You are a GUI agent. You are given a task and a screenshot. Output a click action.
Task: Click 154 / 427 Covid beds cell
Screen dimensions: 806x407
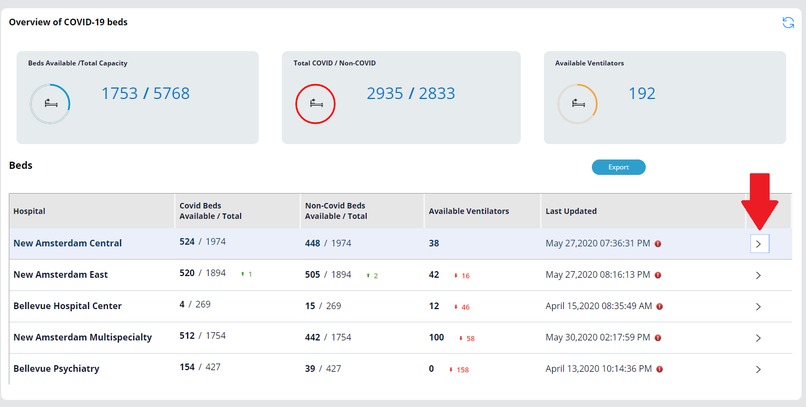pyautogui.click(x=200, y=367)
